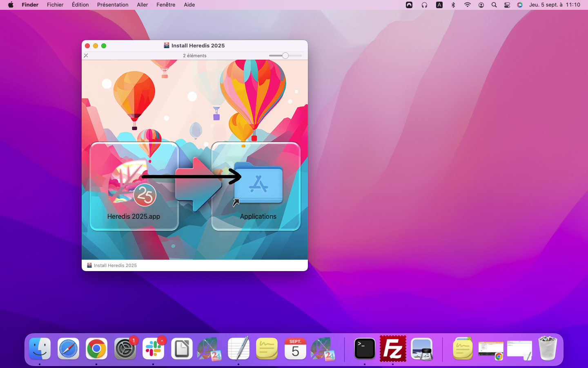Viewport: 588px width, 368px height.
Task: Open Google Chrome from the dock
Action: click(x=96, y=349)
